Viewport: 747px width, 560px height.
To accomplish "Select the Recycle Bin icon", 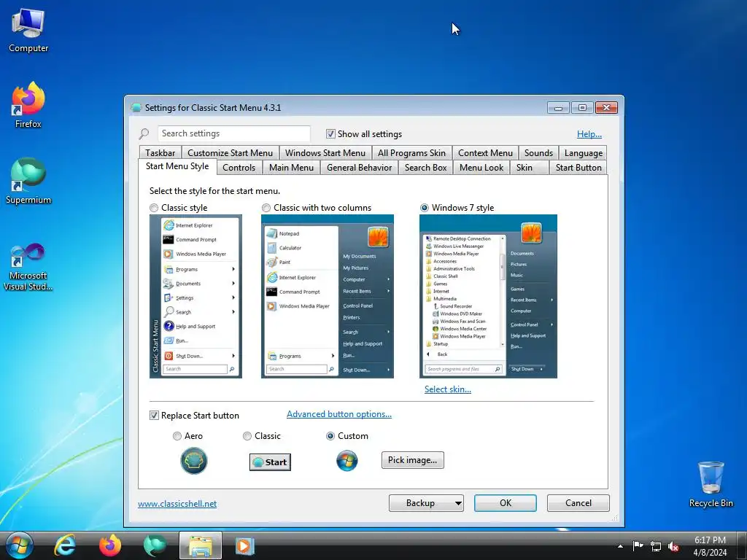I will (711, 484).
